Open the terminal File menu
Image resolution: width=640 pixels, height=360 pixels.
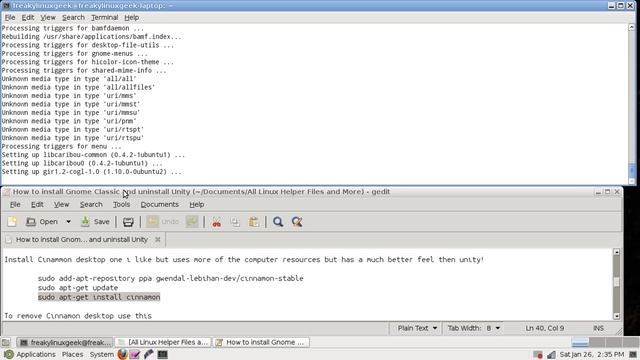click(10, 18)
